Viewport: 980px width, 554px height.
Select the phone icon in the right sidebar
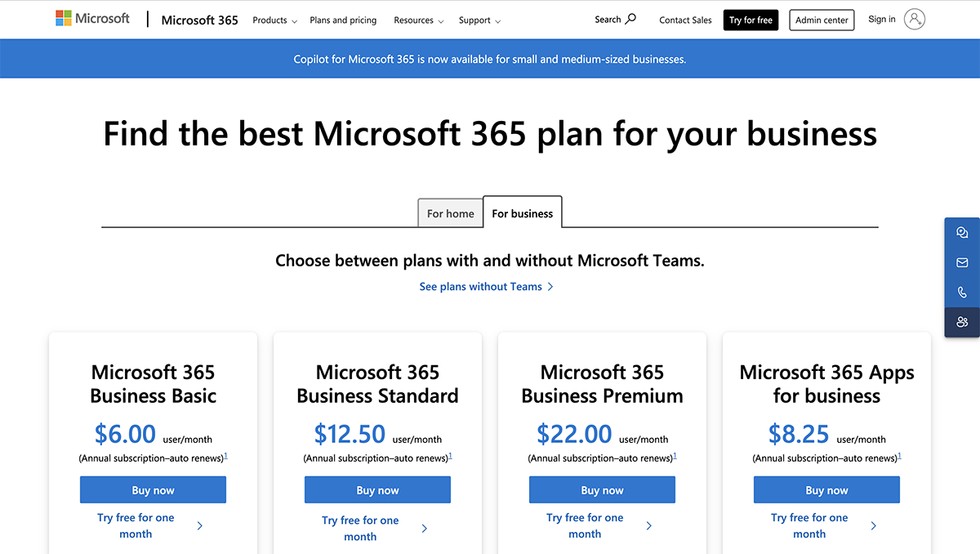(962, 292)
